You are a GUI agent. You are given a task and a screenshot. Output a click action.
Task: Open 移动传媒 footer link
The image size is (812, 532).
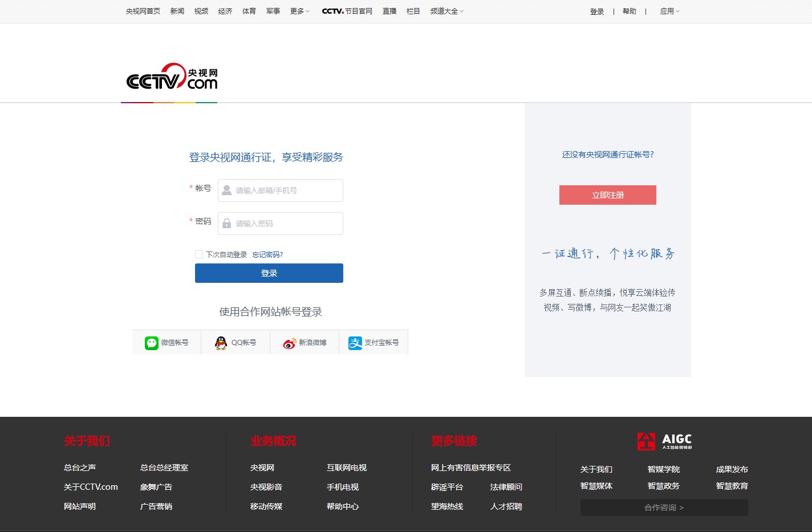pyautogui.click(x=266, y=506)
